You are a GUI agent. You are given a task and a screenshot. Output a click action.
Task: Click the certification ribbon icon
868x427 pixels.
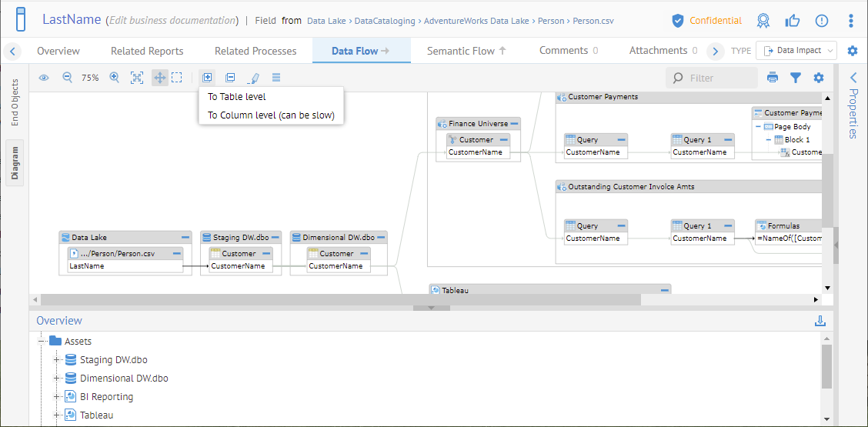click(x=763, y=21)
